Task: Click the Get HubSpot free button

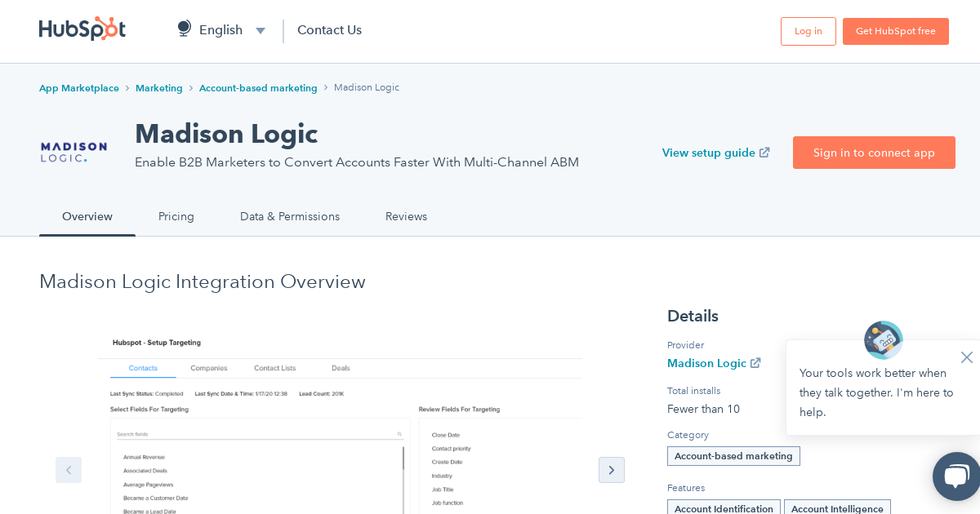Action: tap(895, 31)
